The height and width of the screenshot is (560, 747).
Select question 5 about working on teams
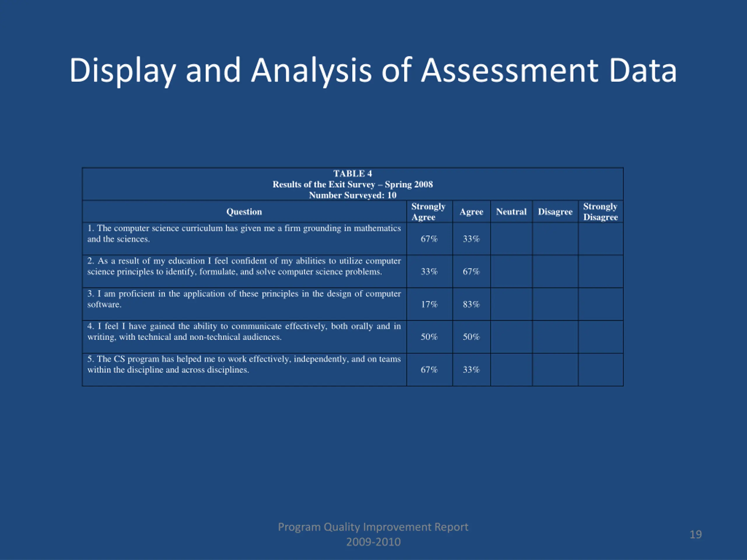pos(244,364)
